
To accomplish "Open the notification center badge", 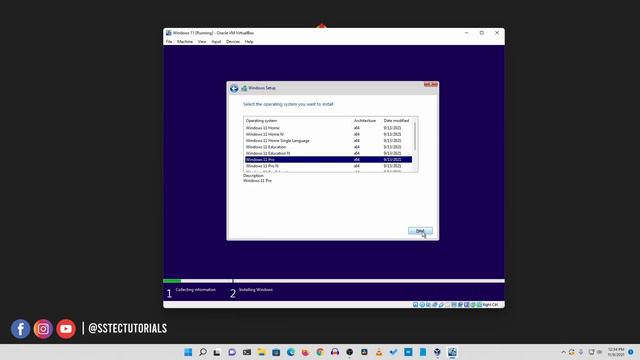I will pyautogui.click(x=631, y=352).
